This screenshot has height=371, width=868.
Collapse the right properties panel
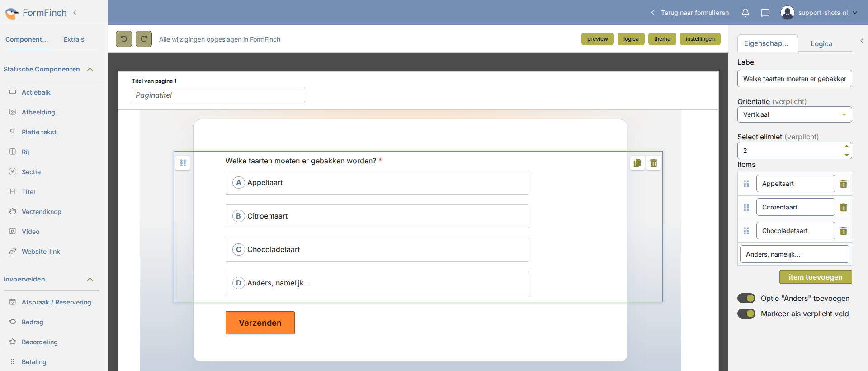(x=862, y=41)
